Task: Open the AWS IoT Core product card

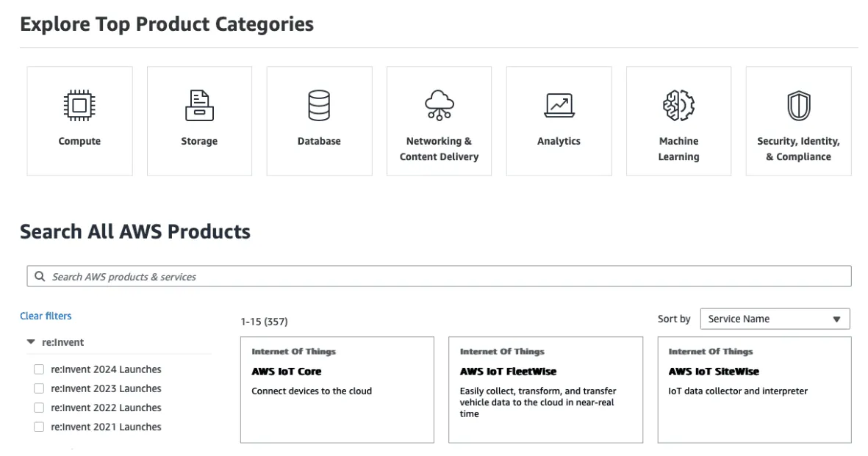Action: [x=337, y=389]
